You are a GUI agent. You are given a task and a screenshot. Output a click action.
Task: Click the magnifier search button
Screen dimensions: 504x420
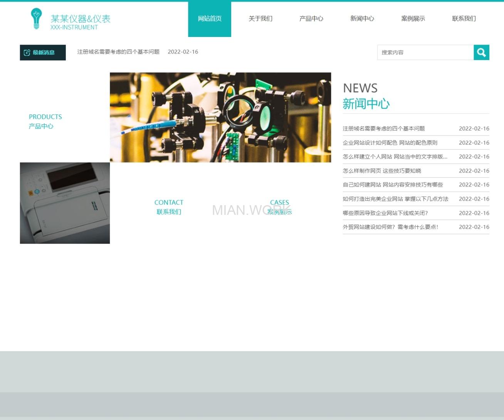click(x=481, y=52)
